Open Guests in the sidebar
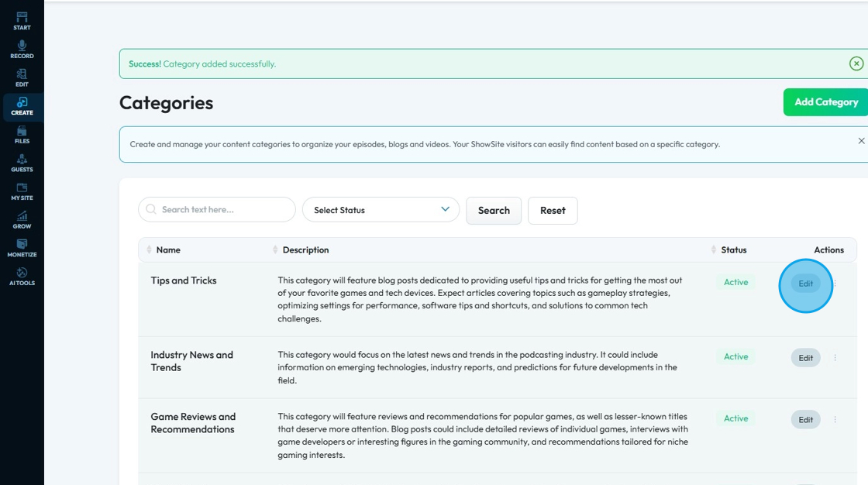868x485 pixels. tap(22, 163)
